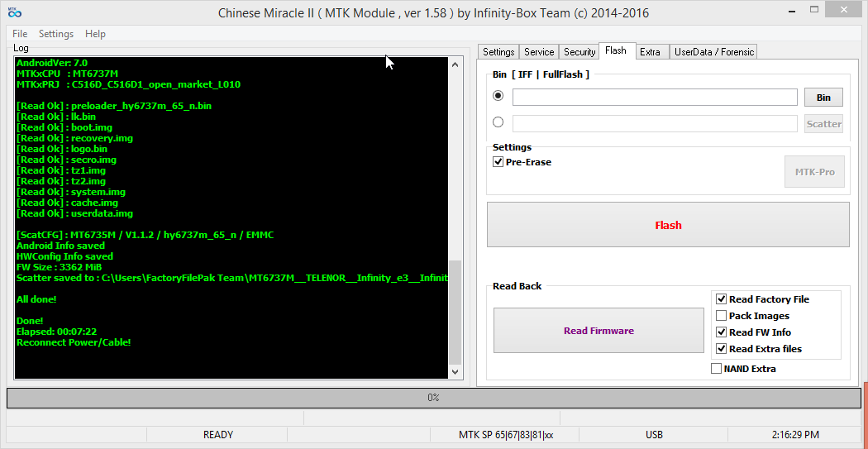Click the userdata.img Read Ok line
The width and height of the screenshot is (868, 449).
[74, 213]
